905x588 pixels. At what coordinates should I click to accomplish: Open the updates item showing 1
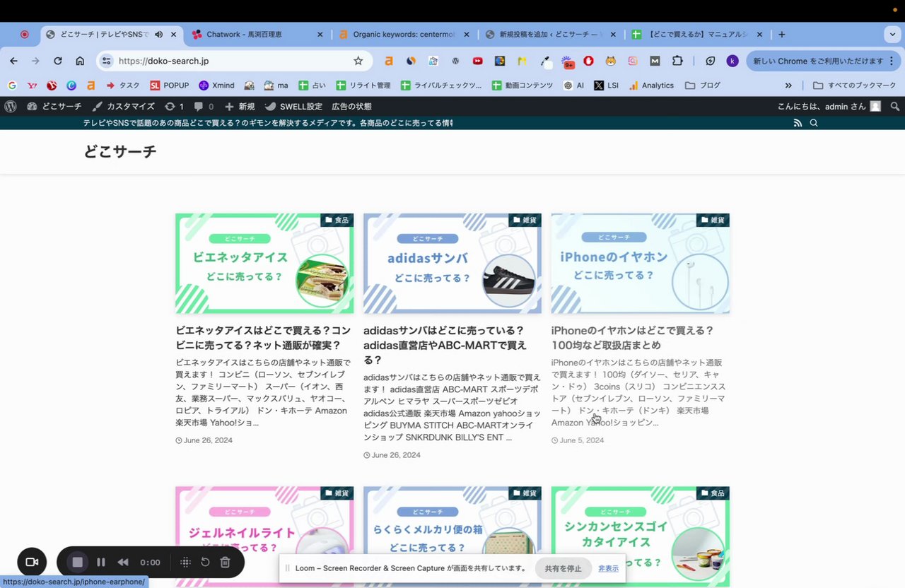coord(174,106)
